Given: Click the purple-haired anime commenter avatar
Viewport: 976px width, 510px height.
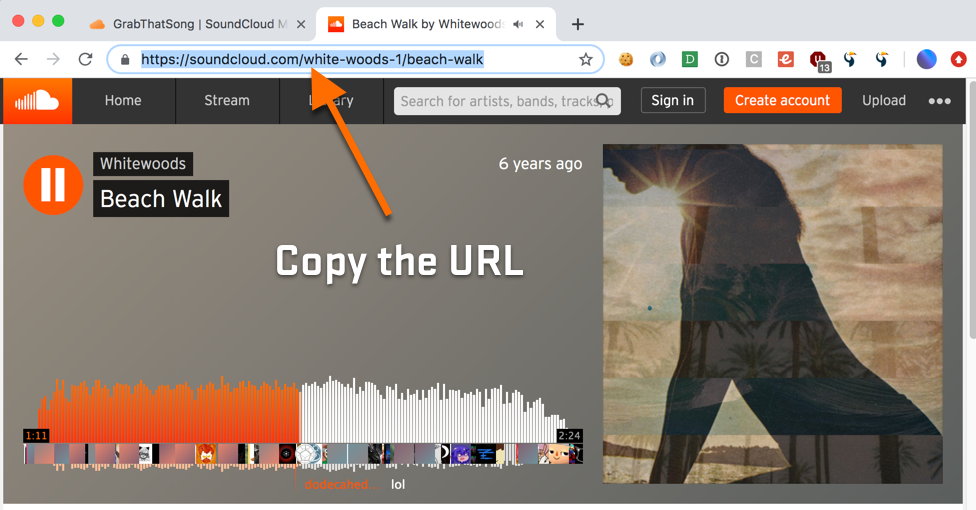Looking at the screenshot, I should point(461,454).
